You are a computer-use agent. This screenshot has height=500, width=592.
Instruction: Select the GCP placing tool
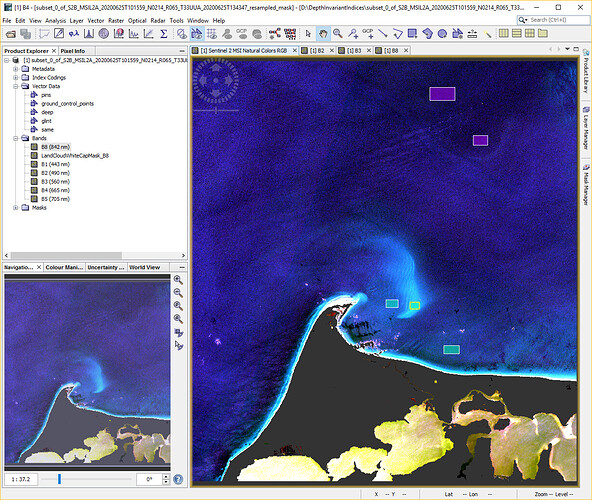coord(368,34)
